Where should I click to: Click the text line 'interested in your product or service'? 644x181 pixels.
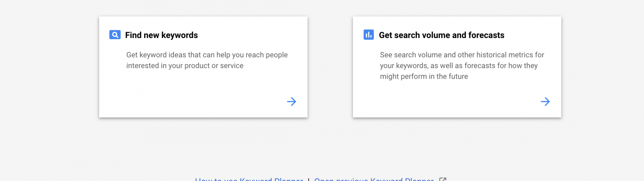tap(185, 66)
